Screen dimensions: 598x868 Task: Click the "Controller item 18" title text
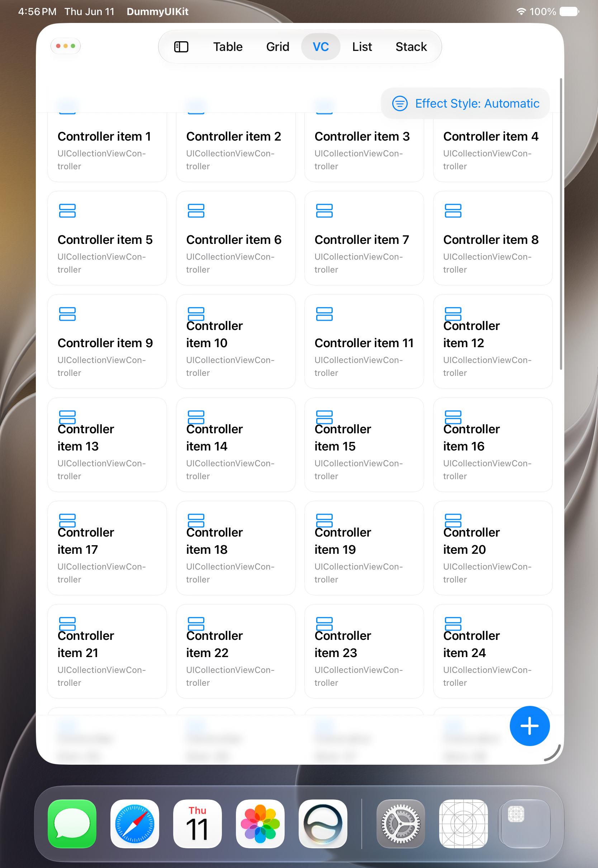click(x=214, y=541)
